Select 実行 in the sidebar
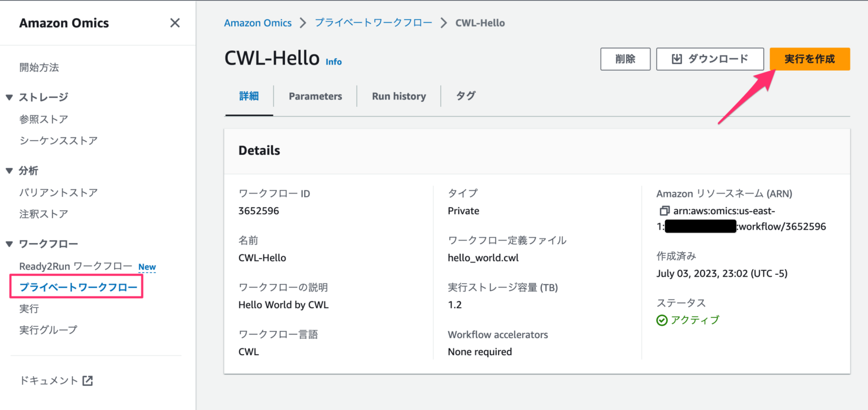The height and width of the screenshot is (410, 868). coord(29,308)
